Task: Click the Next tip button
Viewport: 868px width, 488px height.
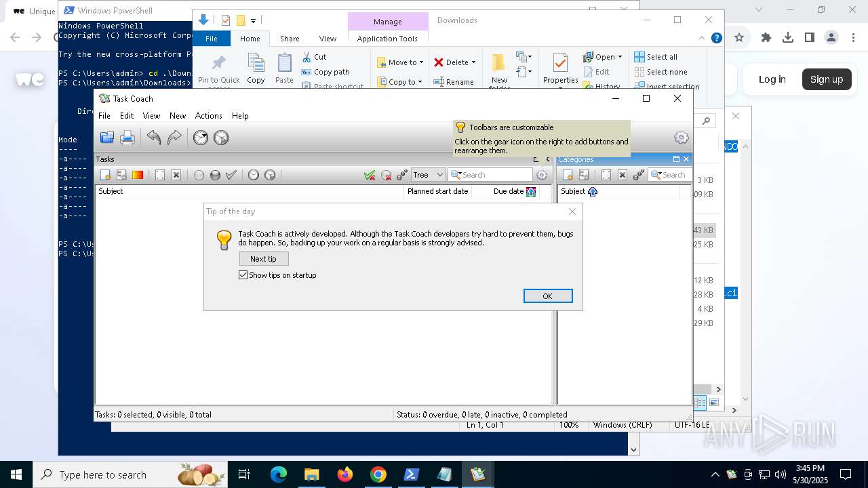Action: click(264, 259)
